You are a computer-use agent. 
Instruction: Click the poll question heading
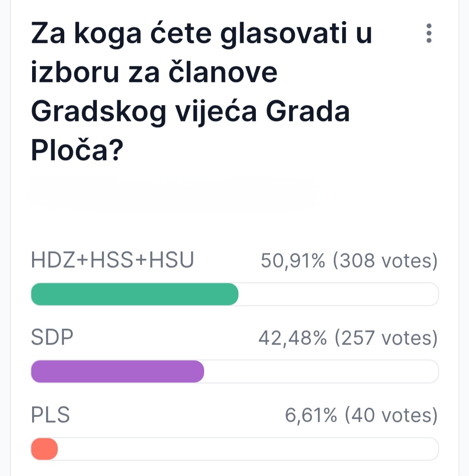[201, 91]
